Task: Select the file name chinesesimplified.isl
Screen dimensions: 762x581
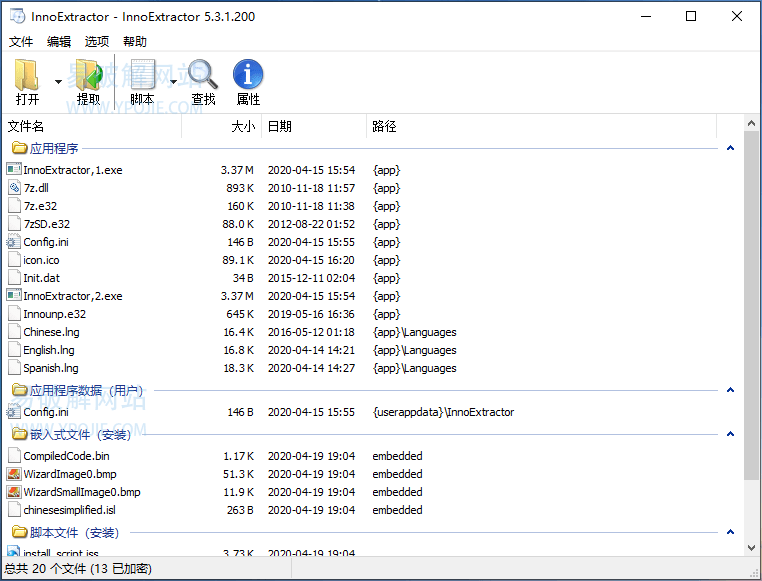Action: coord(69,510)
